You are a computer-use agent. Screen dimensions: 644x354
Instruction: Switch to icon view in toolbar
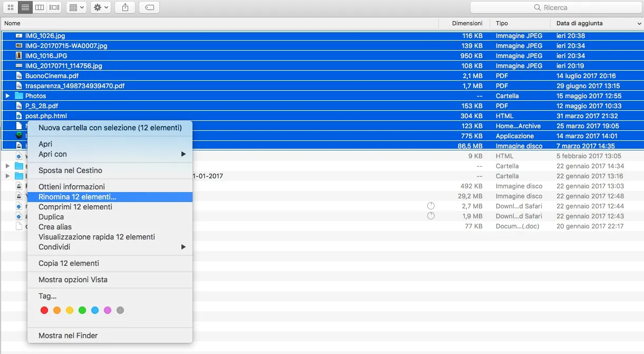pos(10,7)
